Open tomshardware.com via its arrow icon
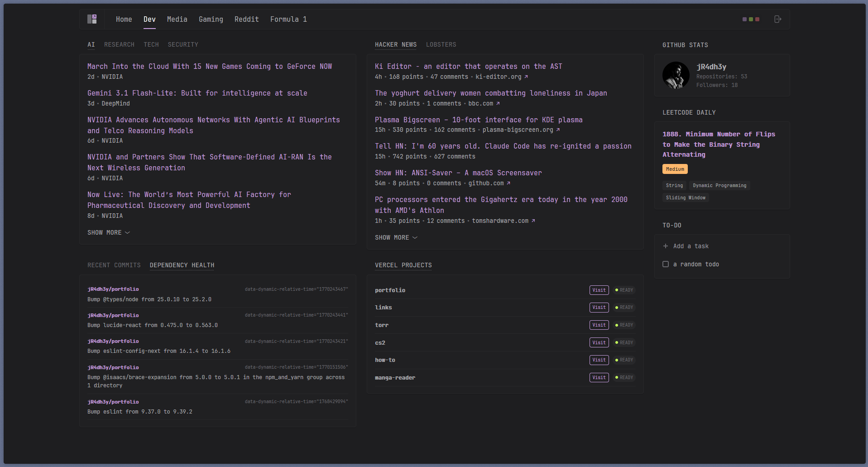This screenshot has width=868, height=467. [x=533, y=221]
